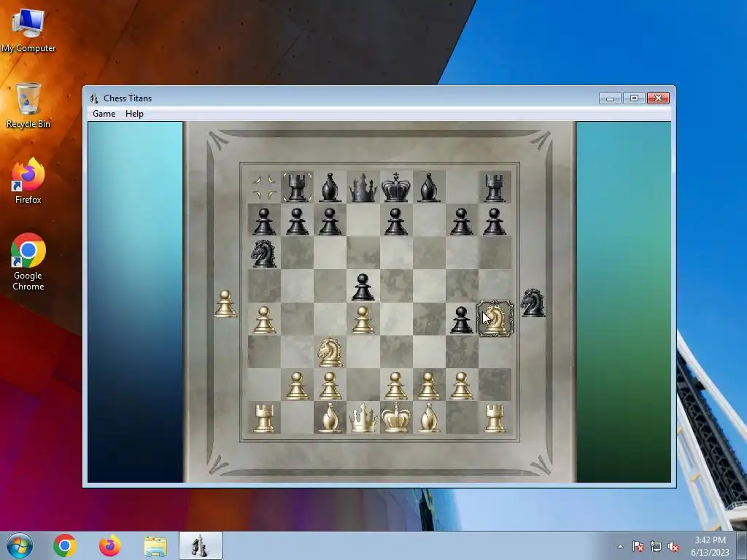Click the black pawn on g7
This screenshot has height=560, width=747.
coord(462,221)
